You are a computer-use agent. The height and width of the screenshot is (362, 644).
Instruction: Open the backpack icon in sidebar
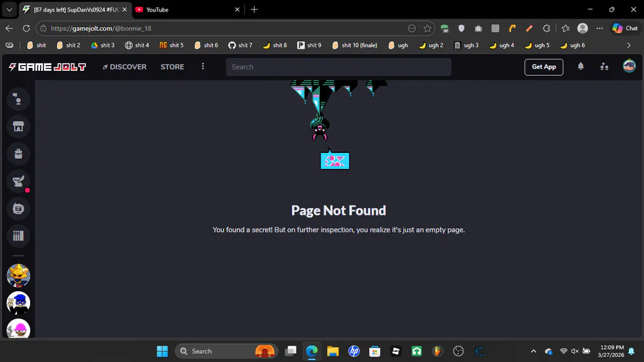tap(18, 154)
